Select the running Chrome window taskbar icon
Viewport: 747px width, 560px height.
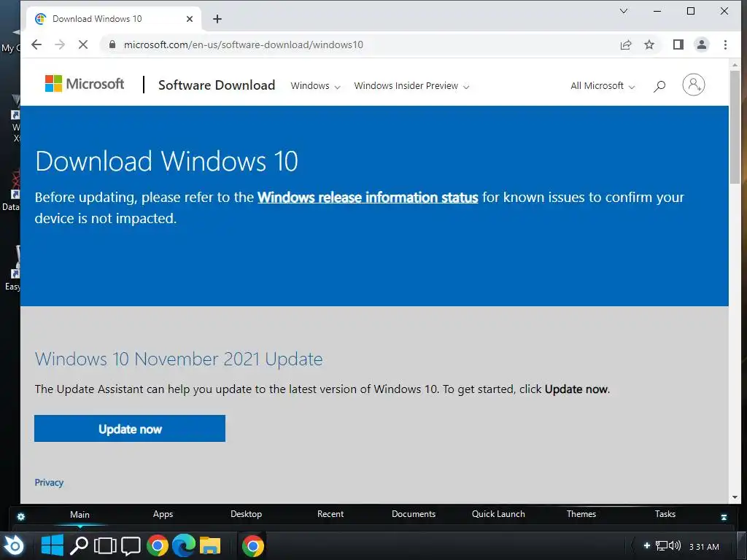tap(253, 545)
